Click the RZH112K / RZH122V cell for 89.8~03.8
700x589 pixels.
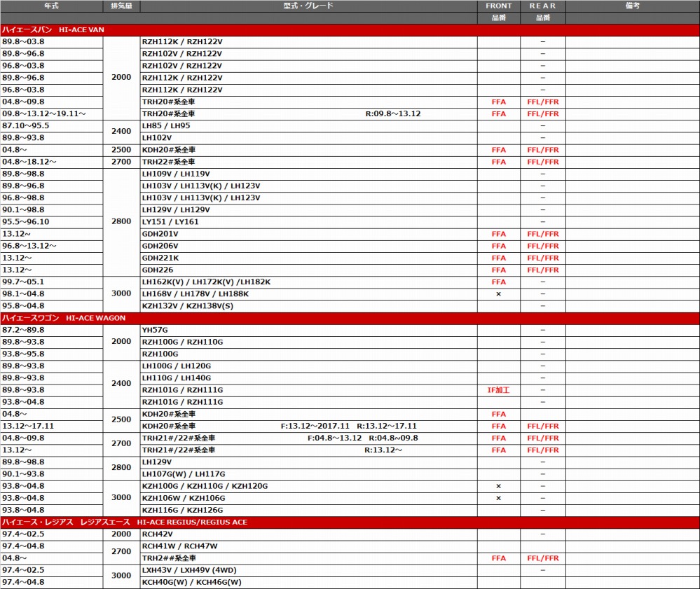pos(308,42)
